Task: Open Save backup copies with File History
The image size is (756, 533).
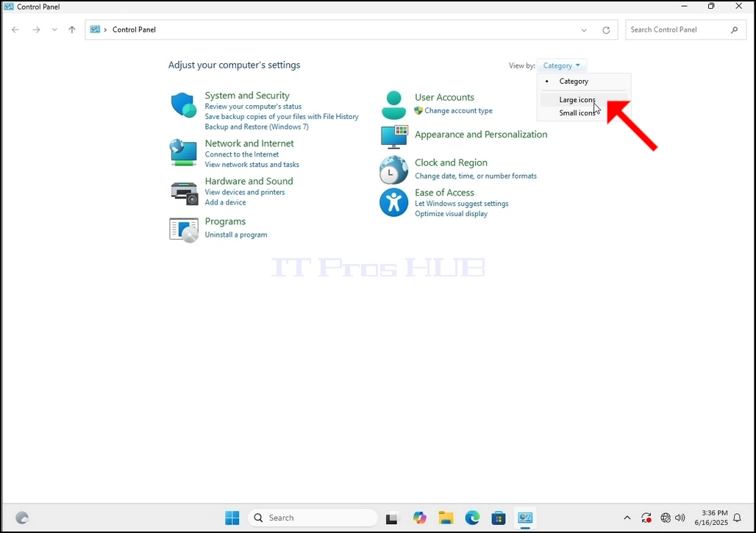Action: [x=282, y=117]
